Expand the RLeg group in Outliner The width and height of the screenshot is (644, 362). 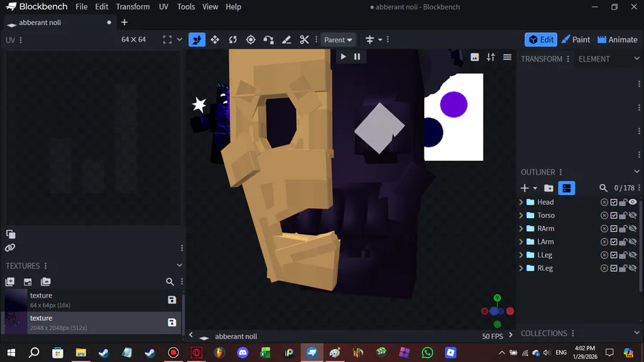[521, 268]
